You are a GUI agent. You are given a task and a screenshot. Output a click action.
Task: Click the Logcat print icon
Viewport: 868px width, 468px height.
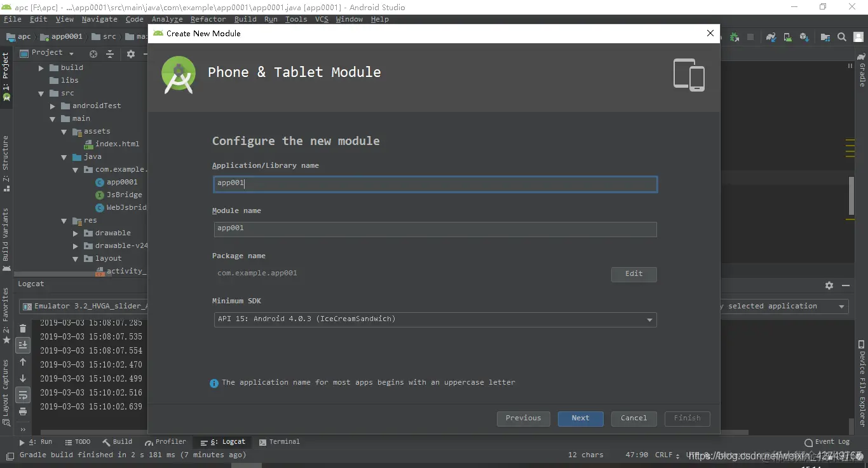23,411
